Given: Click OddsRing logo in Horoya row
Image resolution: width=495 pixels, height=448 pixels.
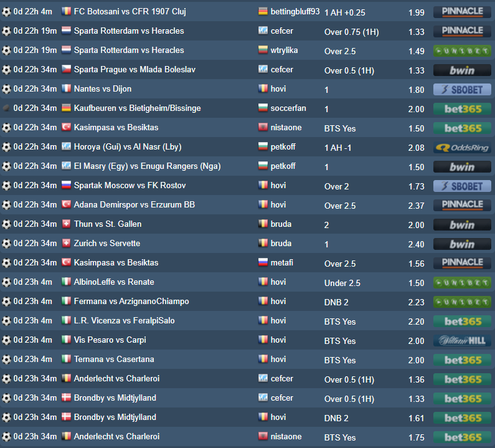Looking at the screenshot, I should click(x=462, y=148).
